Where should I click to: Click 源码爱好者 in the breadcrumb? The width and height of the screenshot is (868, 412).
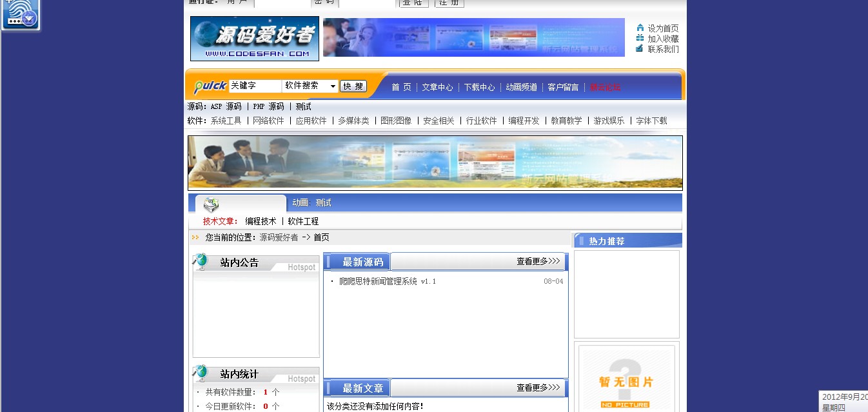(x=279, y=237)
